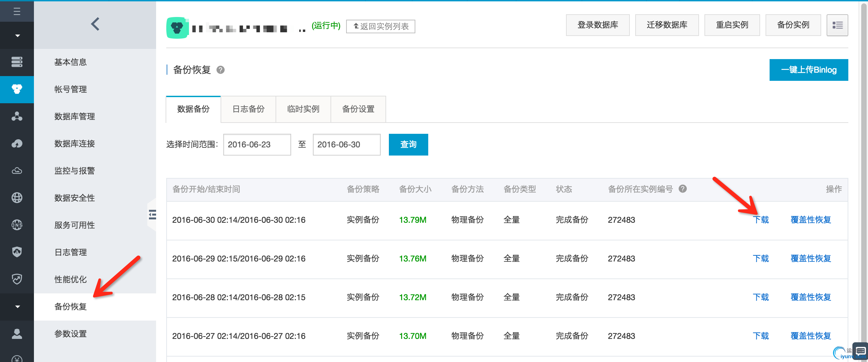Download the 2016-06-30 backup
868x362 pixels.
[761, 220]
